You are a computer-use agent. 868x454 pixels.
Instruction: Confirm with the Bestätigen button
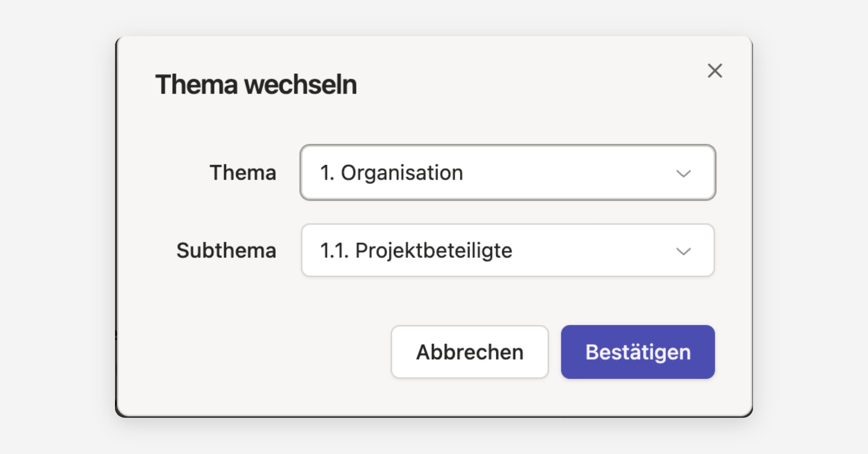coord(638,352)
